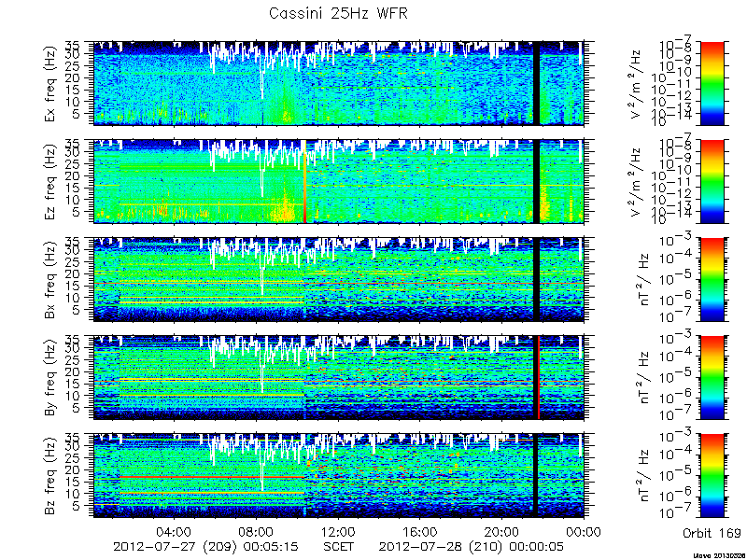The image size is (747, 560).
Task: Click the Bx panel color bar
Action: [x=712, y=279]
